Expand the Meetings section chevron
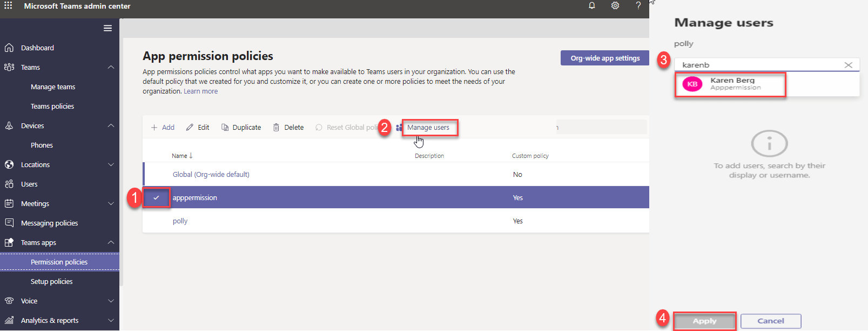Viewport: 868px width, 331px height. pos(111,203)
